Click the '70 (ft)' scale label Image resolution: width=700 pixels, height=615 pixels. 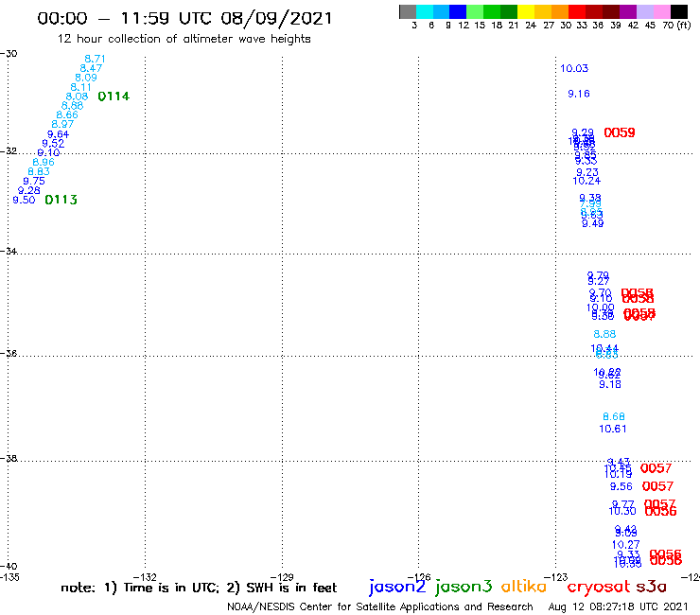point(676,26)
